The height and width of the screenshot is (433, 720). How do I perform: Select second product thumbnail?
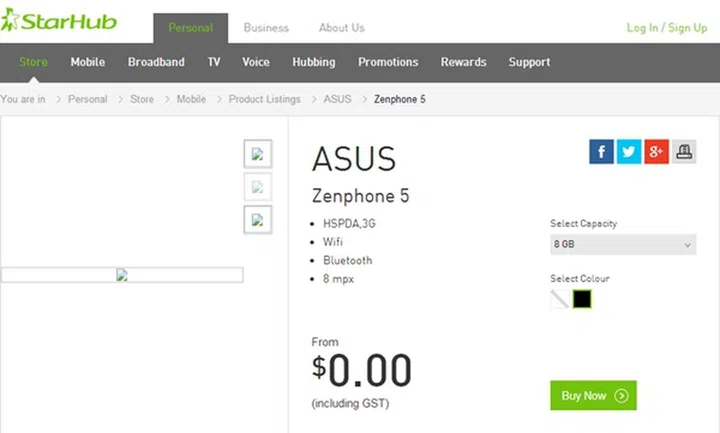point(258,187)
